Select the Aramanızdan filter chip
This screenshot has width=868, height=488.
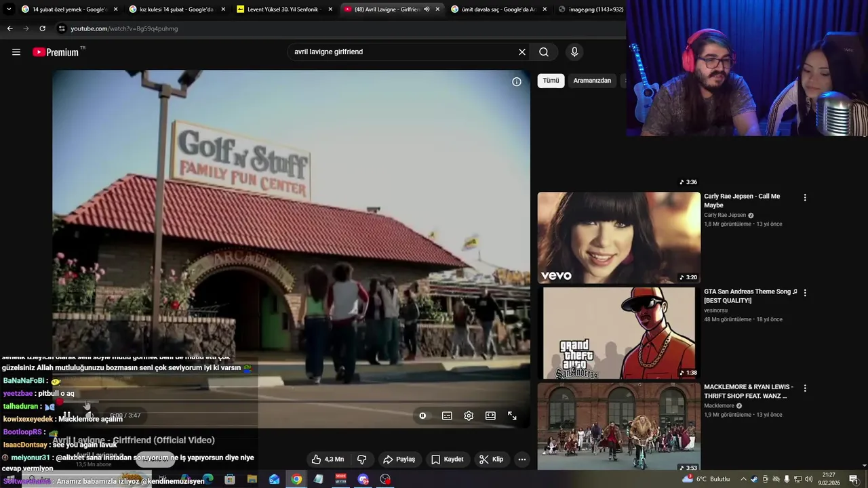592,81
